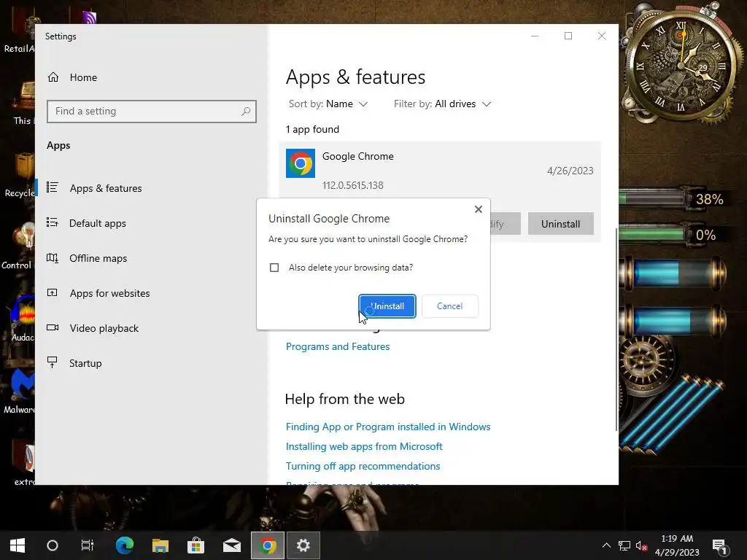The height and width of the screenshot is (560, 747).
Task: Switch to Google Chrome on taskbar
Action: (268, 545)
